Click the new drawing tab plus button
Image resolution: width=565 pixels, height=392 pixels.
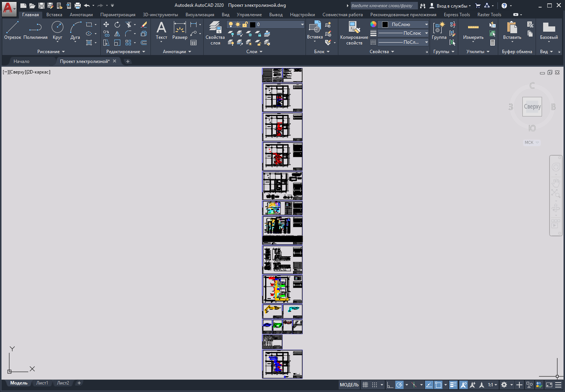tap(128, 61)
